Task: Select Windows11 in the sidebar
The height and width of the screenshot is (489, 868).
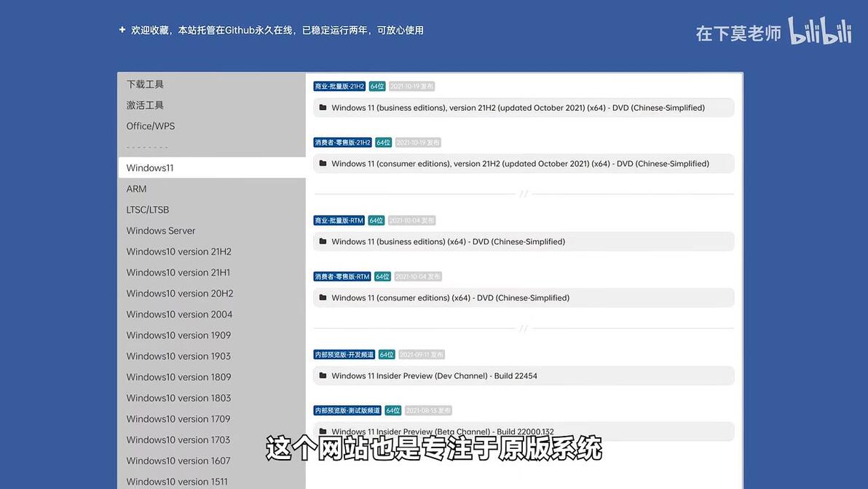Action: pos(211,168)
